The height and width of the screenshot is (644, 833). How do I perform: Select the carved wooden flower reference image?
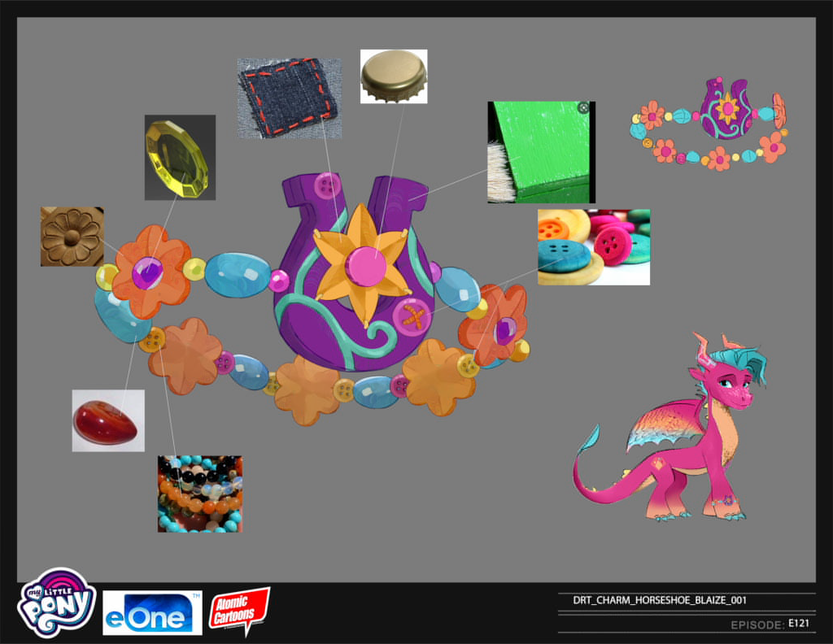tap(71, 235)
